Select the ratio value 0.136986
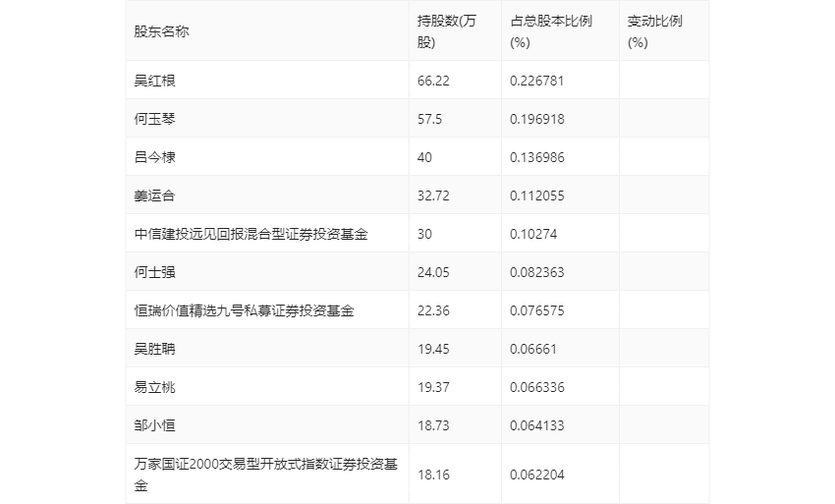The image size is (835, 504). (536, 157)
